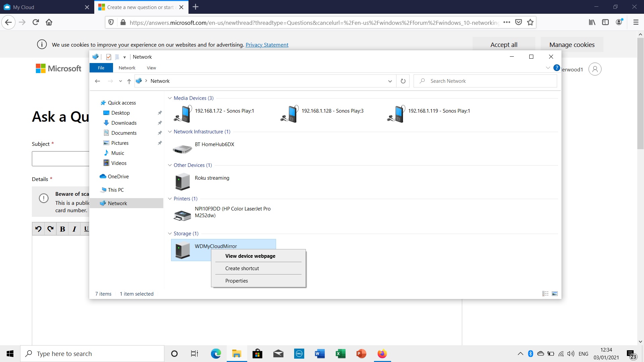This screenshot has width=644, height=362.
Task: Click the Redo icon in the editor toolbar
Action: coord(50,229)
